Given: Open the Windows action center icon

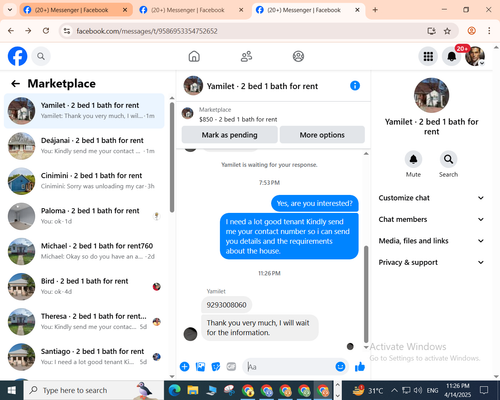Looking at the screenshot, I should [x=484, y=390].
